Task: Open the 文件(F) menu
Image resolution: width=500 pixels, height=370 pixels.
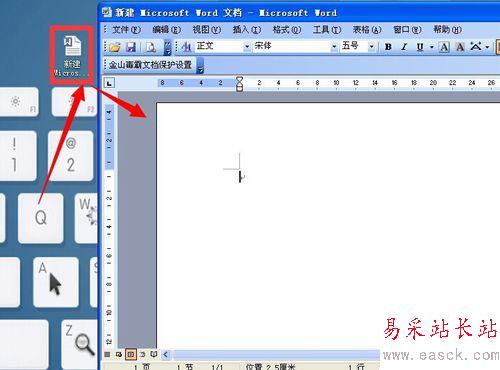Action: [126, 30]
